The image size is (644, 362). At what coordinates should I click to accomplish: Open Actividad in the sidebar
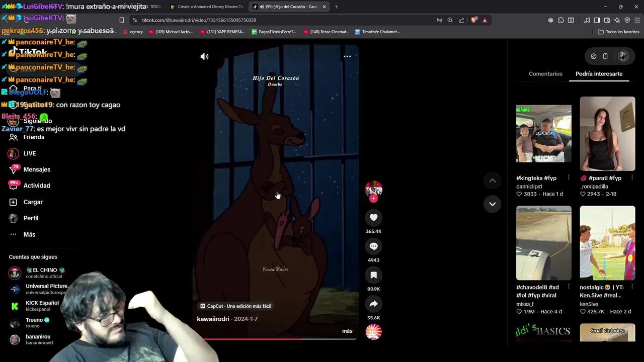[x=37, y=186]
